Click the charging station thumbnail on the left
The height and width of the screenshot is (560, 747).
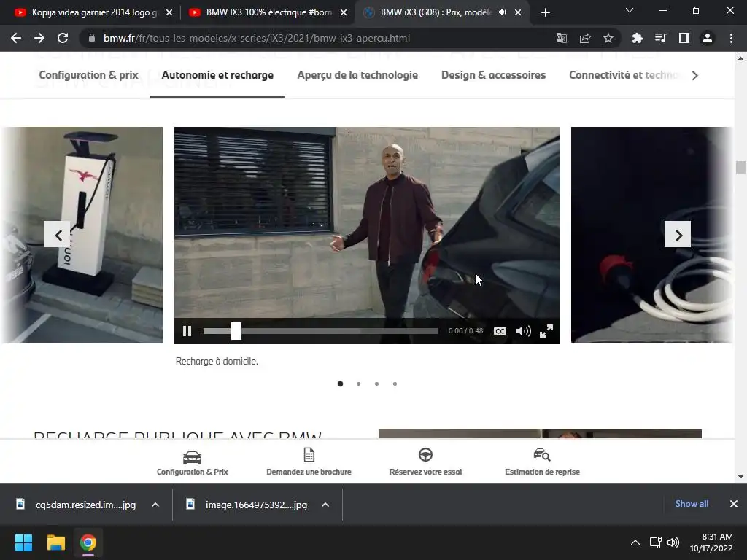(82, 235)
